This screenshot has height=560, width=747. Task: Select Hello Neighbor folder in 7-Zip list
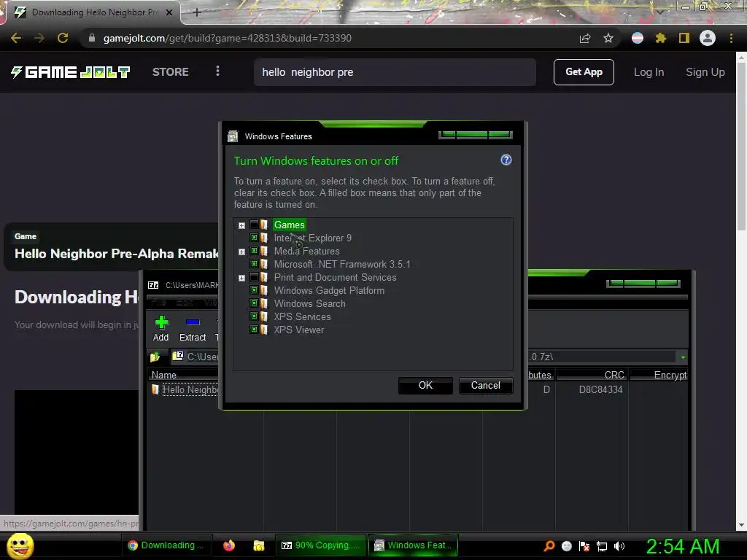[x=186, y=389]
